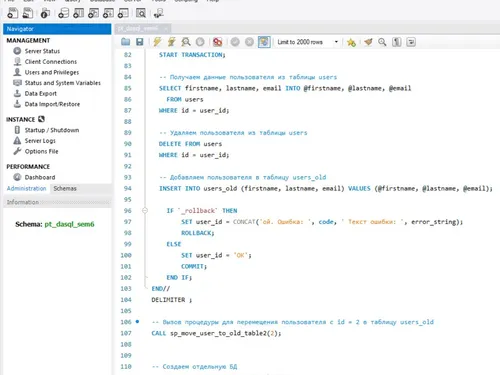
Task: Save the query as a favorite snippet
Action: (351, 42)
